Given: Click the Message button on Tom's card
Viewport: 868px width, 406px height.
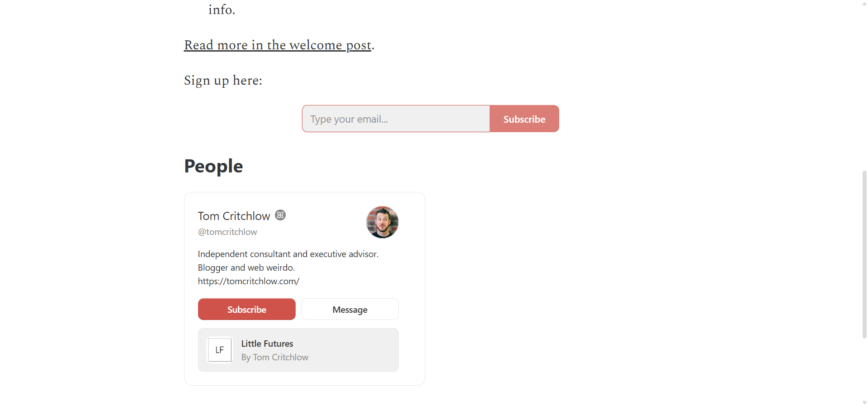Looking at the screenshot, I should 349,309.
